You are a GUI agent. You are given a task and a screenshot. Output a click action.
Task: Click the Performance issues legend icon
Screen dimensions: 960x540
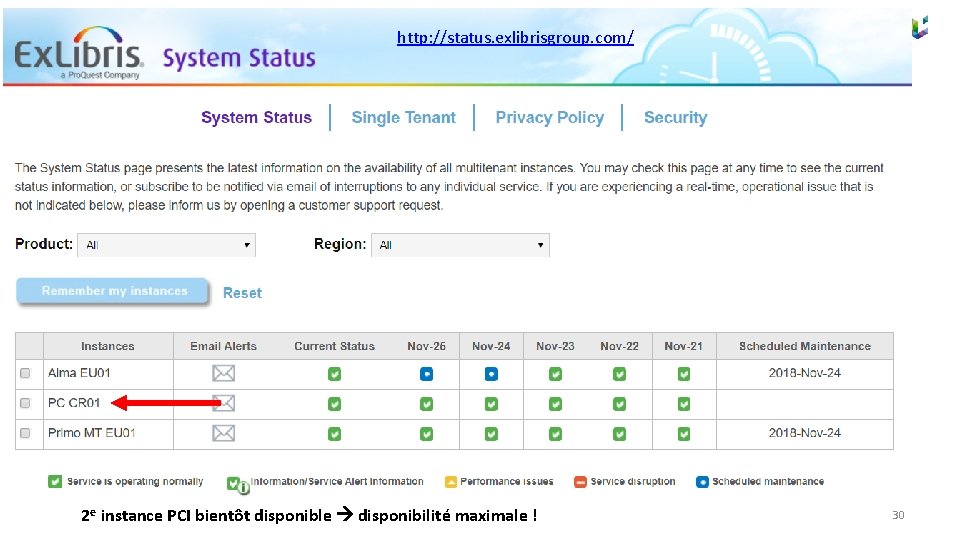[x=451, y=482]
